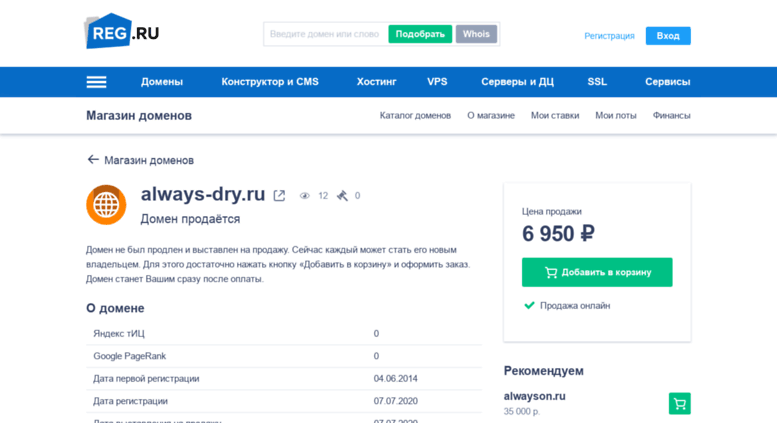
Task: Click the eye views icon
Action: [x=305, y=196]
